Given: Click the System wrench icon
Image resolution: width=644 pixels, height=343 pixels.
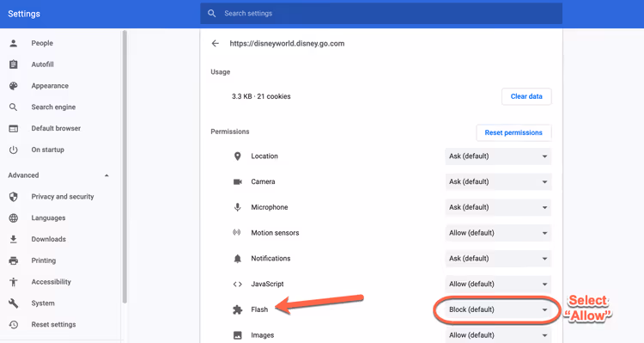Looking at the screenshot, I should 14,303.
